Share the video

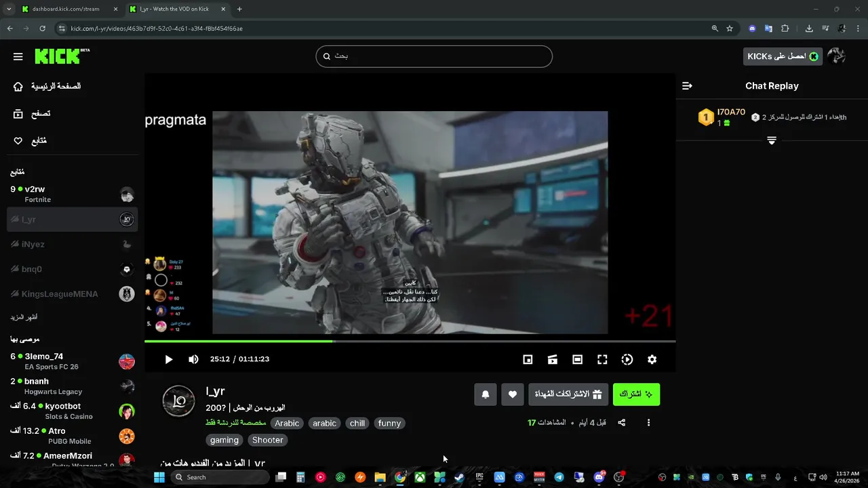(x=621, y=423)
